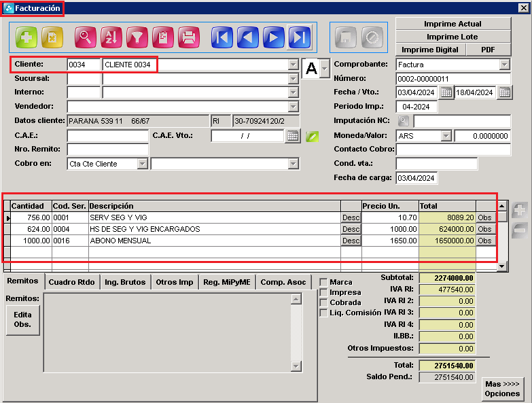
Task: Click the Mas >>>> Opciones button
Action: [503, 389]
